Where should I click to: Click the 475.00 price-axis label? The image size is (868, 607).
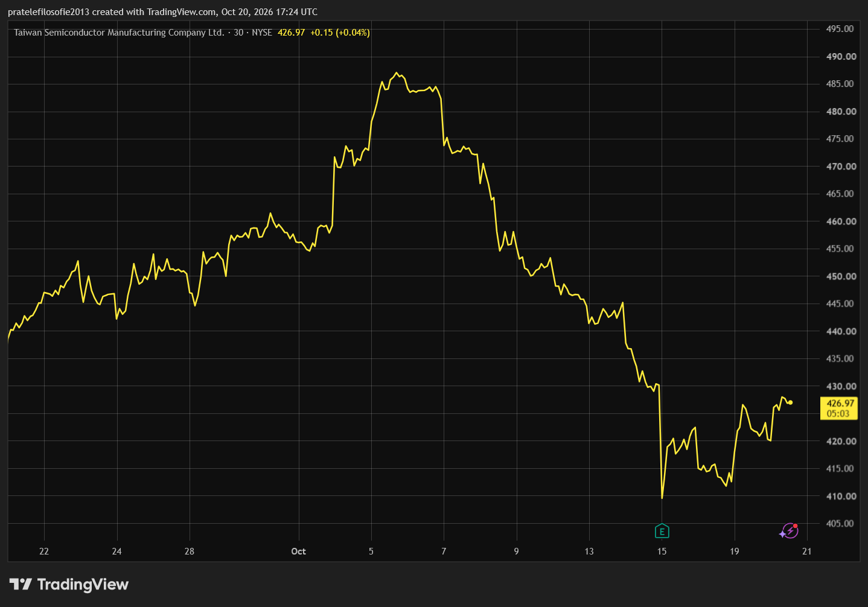pyautogui.click(x=840, y=139)
